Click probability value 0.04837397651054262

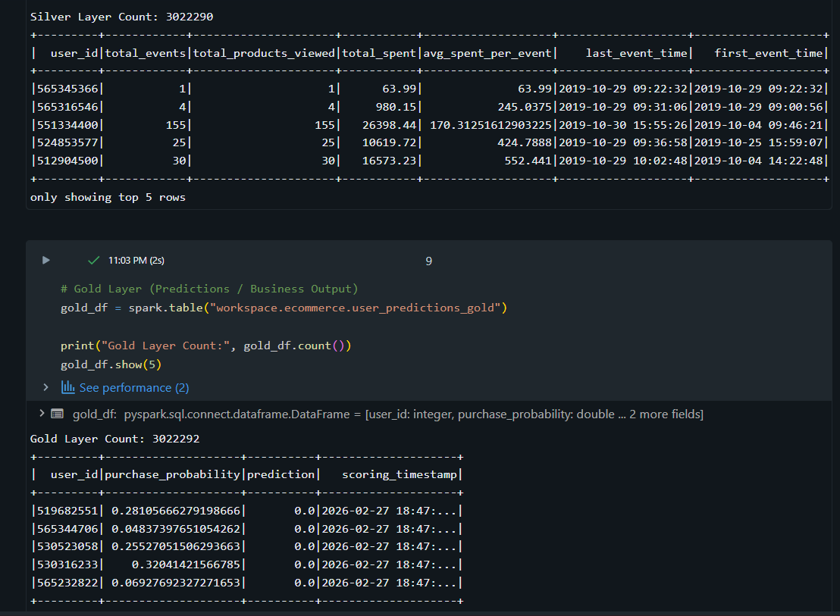click(x=176, y=530)
